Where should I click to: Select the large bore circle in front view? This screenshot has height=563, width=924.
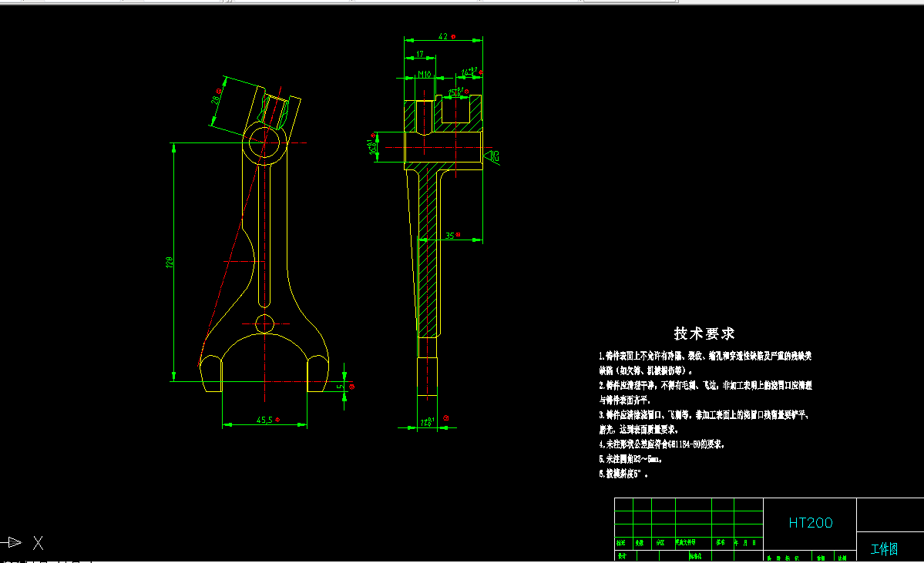[x=264, y=142]
